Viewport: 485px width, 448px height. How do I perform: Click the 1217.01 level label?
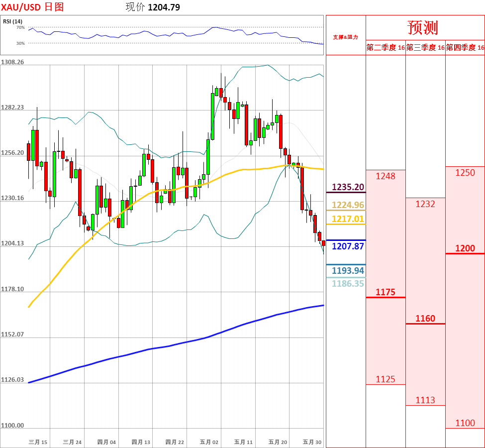348,219
